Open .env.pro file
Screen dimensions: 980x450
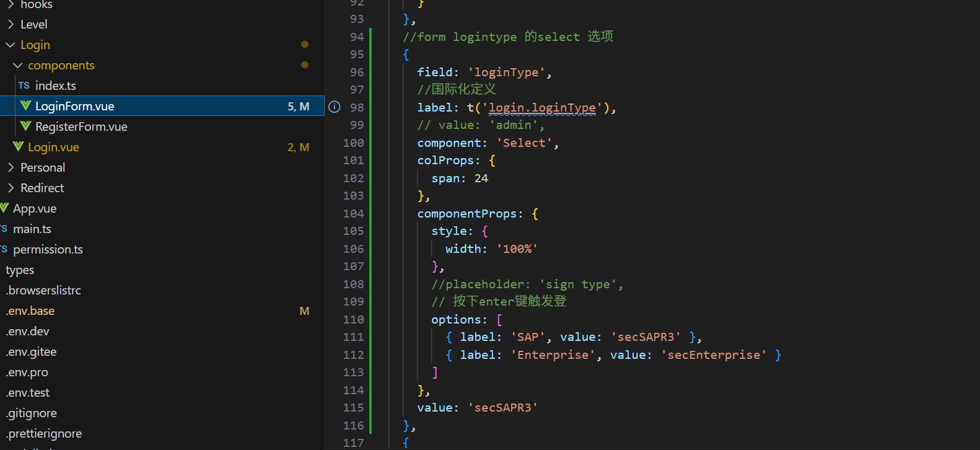click(27, 372)
